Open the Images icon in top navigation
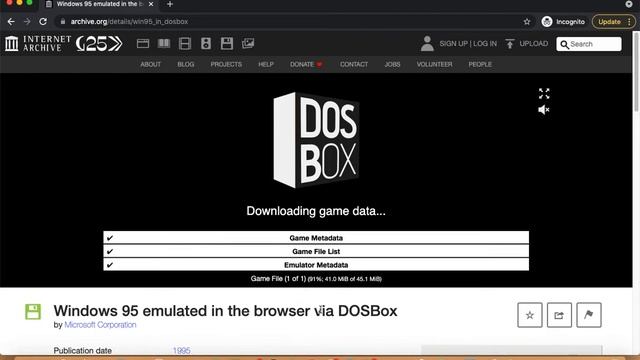The height and width of the screenshot is (360, 640). point(248,43)
